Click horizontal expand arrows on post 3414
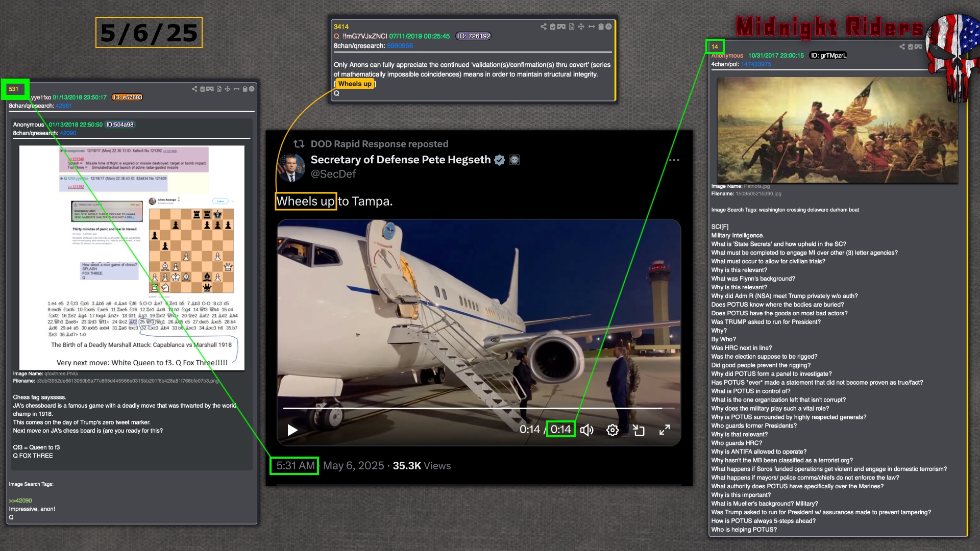980x551 pixels. 592,27
